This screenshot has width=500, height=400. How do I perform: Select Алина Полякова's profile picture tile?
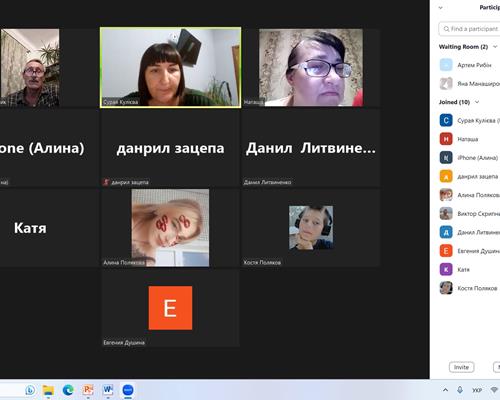(x=170, y=228)
